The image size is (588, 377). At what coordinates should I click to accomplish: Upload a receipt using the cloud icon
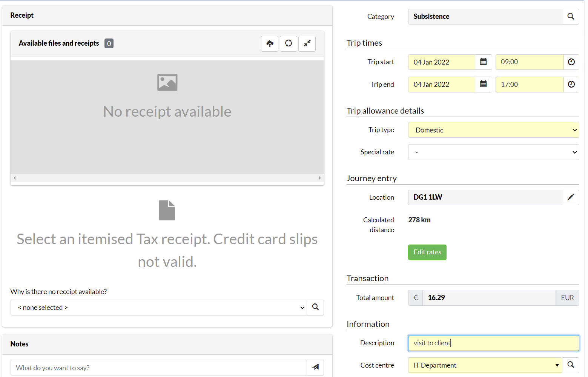pos(270,43)
